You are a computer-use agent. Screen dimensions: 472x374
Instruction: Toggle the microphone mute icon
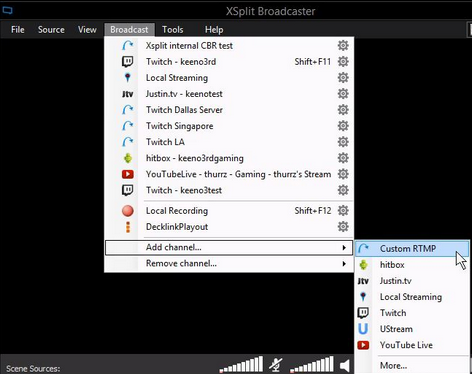276,365
